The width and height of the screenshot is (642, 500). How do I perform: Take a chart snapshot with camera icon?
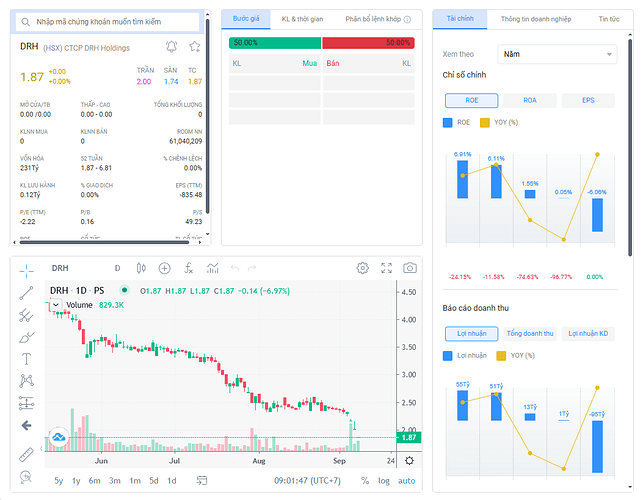(x=410, y=268)
